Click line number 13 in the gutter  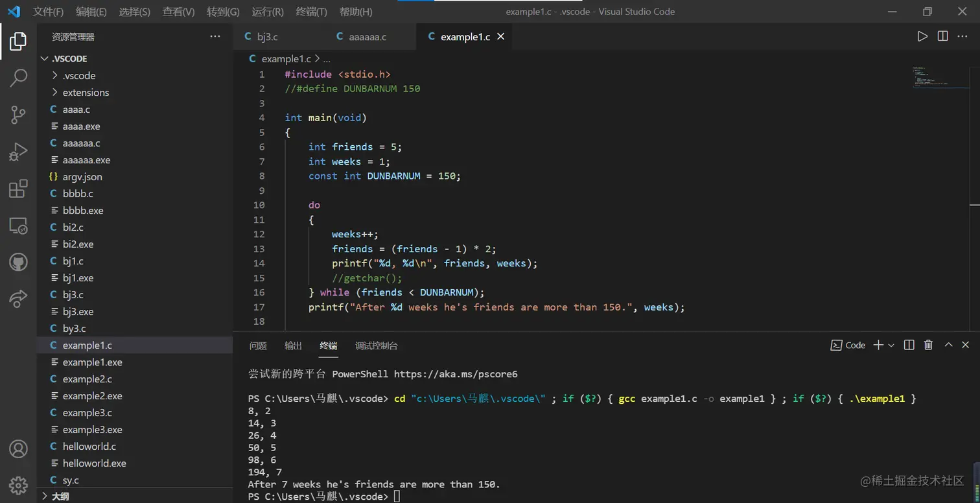(x=259, y=249)
